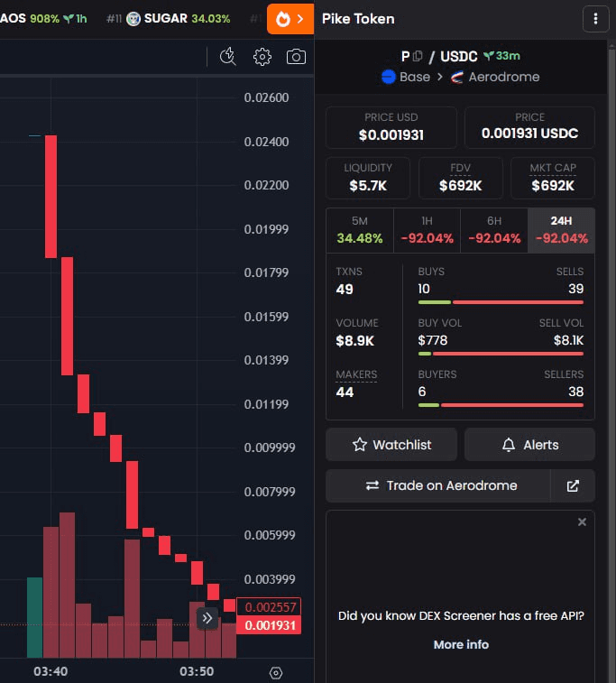The height and width of the screenshot is (683, 616).
Task: Click the USDC quote token label
Action: [459, 56]
